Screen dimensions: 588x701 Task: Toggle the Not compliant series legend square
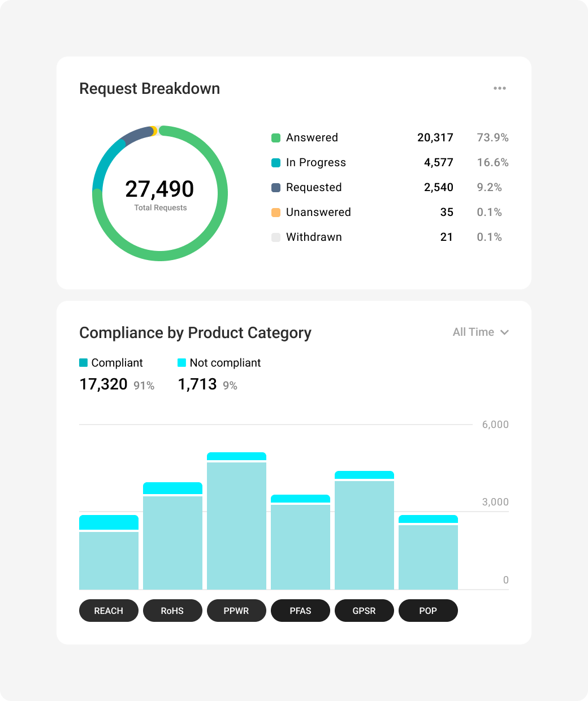(182, 363)
